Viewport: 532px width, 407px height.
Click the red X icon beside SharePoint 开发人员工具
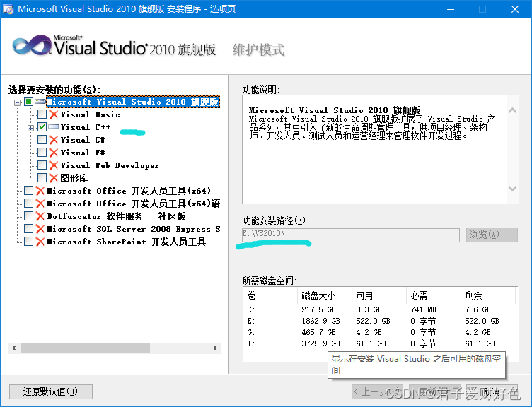[x=40, y=242]
